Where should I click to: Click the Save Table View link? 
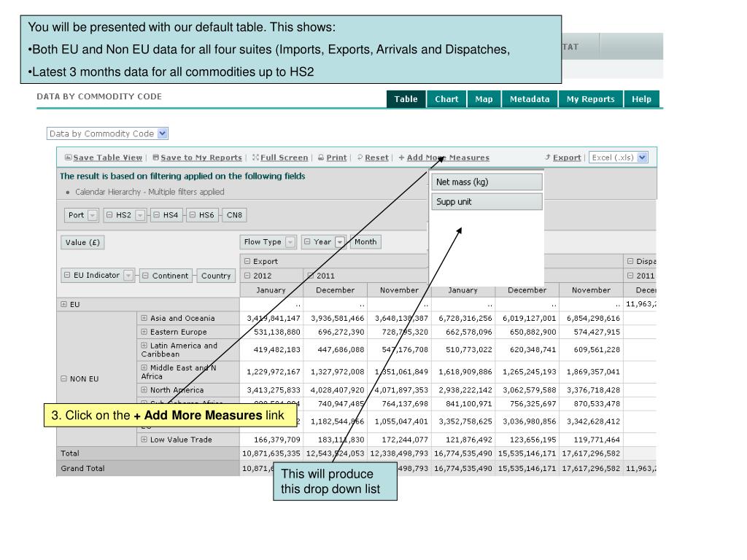(x=108, y=157)
